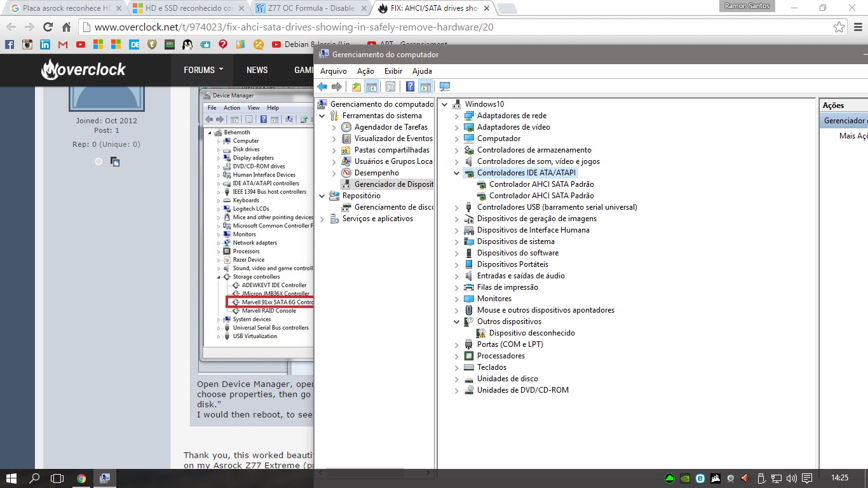Click the Ramon Santos profile button
The width and height of the screenshot is (868, 488).
747,6
